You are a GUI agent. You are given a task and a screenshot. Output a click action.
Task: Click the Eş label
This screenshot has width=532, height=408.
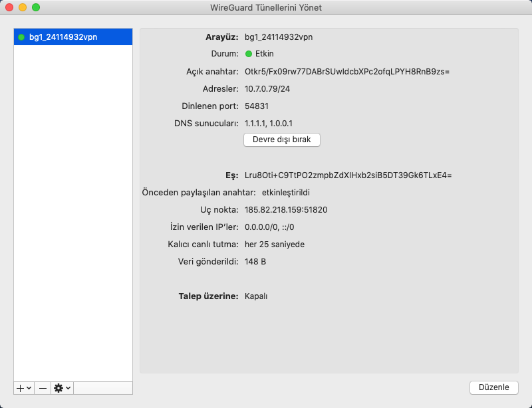(232, 175)
